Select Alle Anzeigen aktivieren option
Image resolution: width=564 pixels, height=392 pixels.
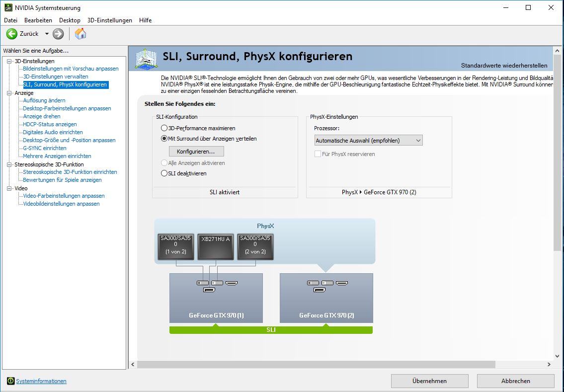(x=164, y=163)
